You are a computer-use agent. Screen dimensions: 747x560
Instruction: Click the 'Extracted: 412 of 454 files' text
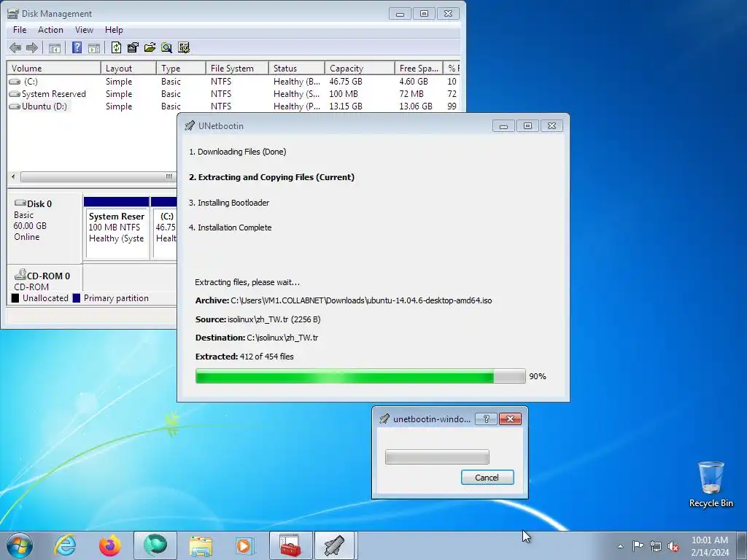[244, 357]
